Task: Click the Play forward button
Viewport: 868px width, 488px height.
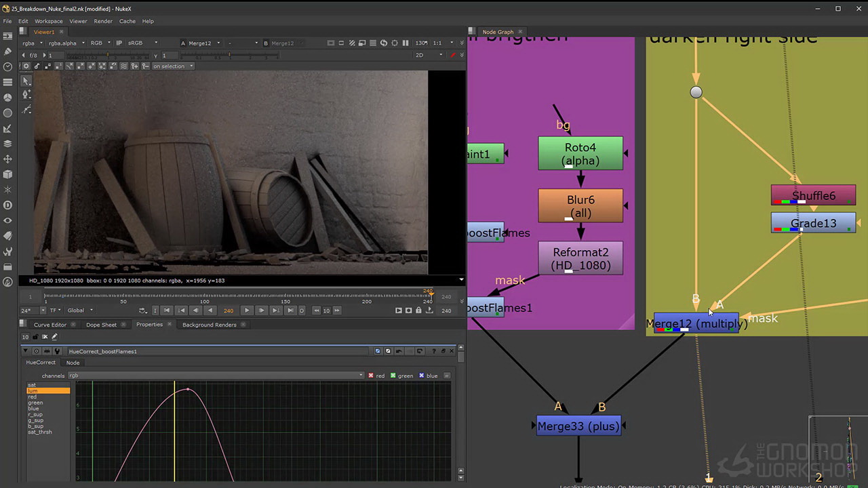Action: [x=246, y=310]
